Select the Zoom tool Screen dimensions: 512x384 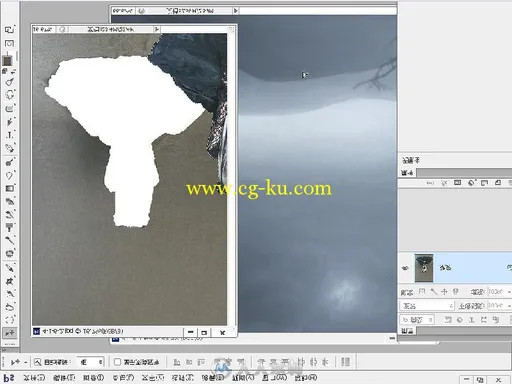coord(10,82)
